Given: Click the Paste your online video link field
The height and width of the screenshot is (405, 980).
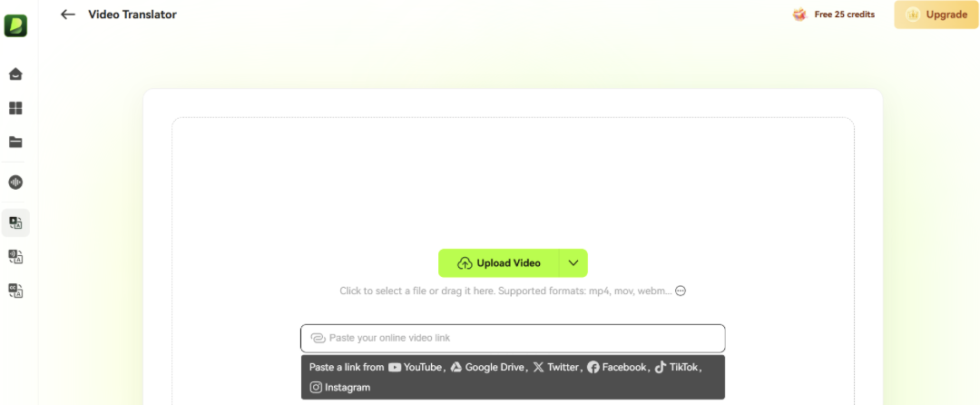Looking at the screenshot, I should pos(513,338).
